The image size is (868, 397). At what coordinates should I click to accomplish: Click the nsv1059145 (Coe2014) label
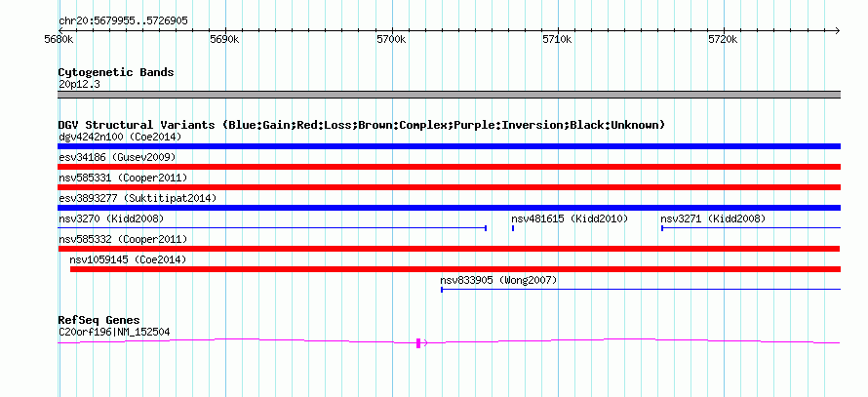click(x=128, y=259)
